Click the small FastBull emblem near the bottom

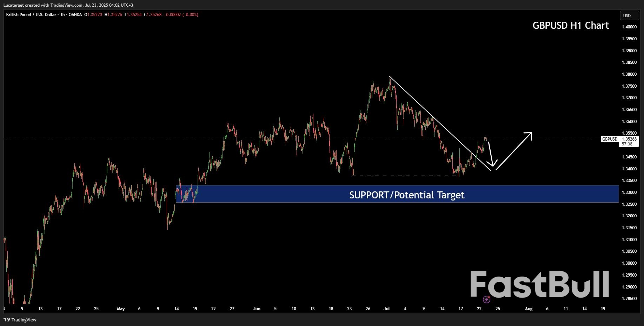(487, 300)
